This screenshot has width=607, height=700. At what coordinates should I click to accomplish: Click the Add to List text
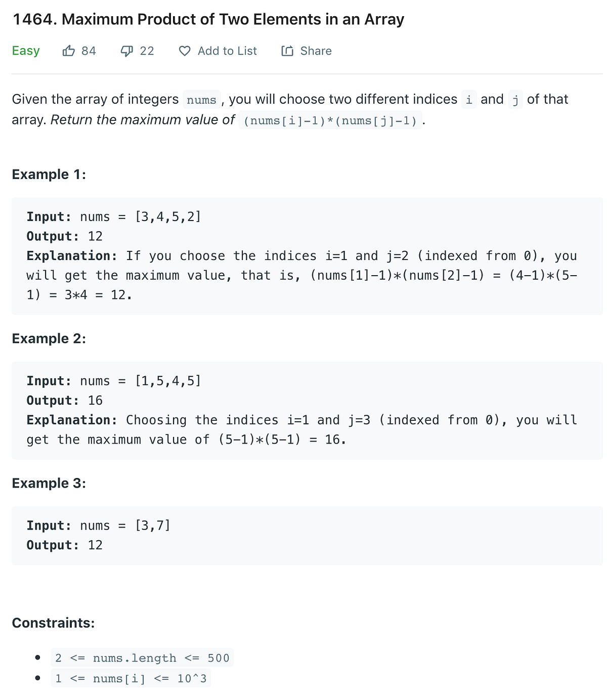pyautogui.click(x=227, y=51)
